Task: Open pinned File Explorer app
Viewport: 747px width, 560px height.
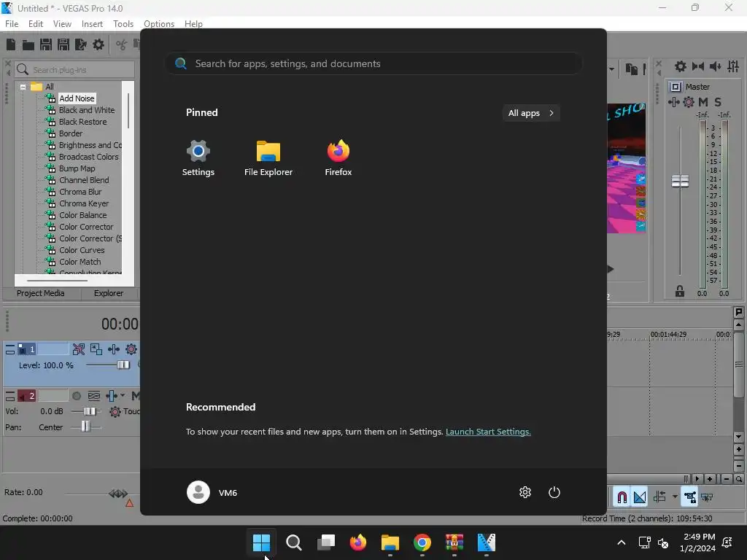Action: [268, 158]
